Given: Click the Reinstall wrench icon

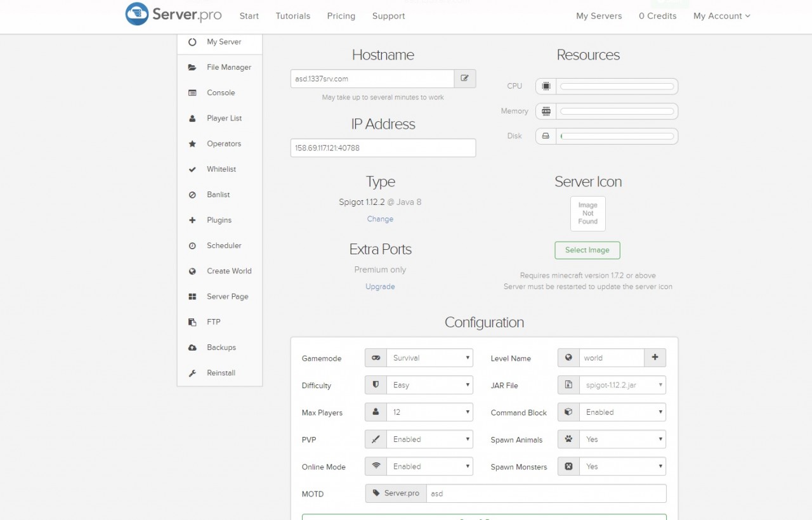Looking at the screenshot, I should [192, 373].
